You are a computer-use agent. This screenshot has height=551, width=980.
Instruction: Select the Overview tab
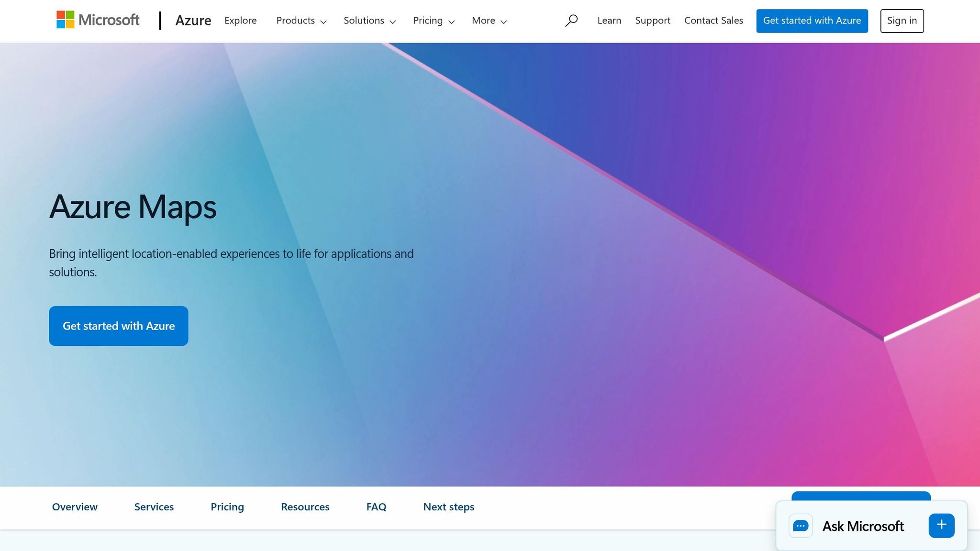click(75, 507)
